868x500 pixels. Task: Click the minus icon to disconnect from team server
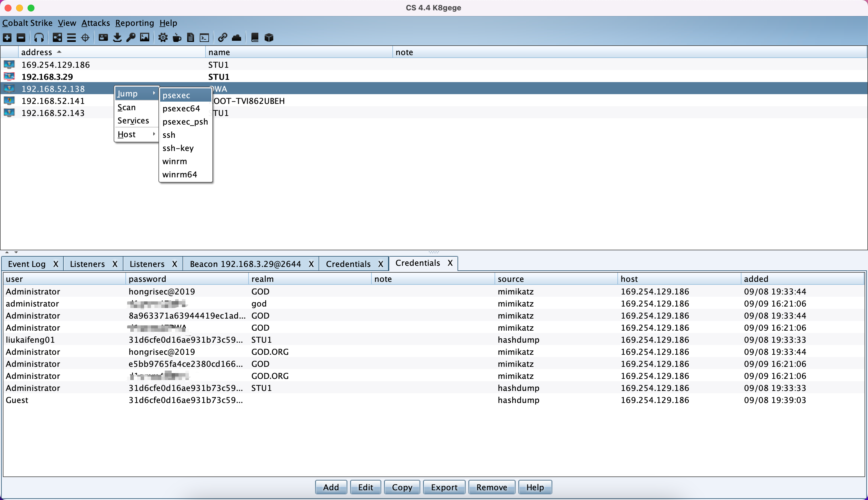21,37
